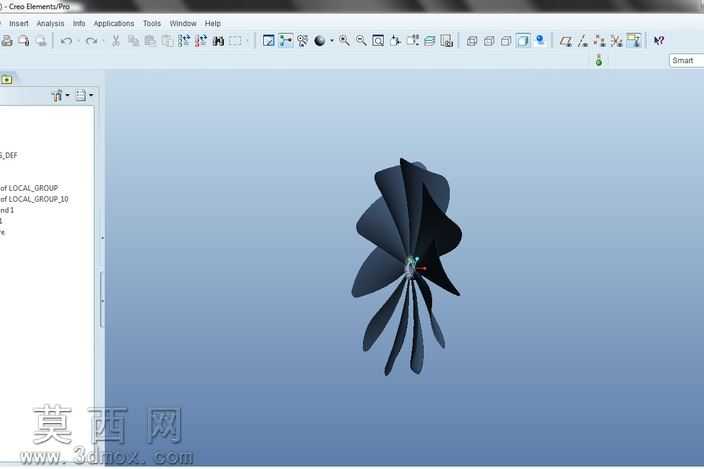Click the Reorient view icon
Viewport: 704px width, 469px height.
pyautogui.click(x=395, y=41)
